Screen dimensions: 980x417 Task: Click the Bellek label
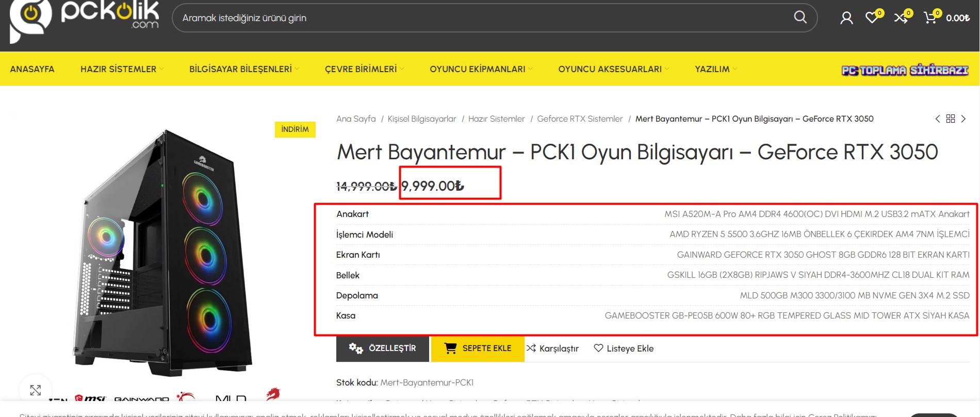[x=348, y=275]
